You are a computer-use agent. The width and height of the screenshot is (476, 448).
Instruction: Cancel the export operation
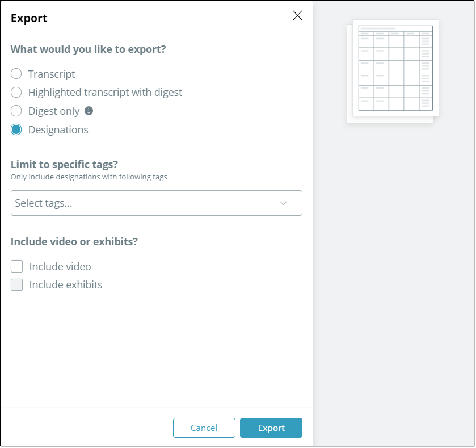pyautogui.click(x=204, y=428)
